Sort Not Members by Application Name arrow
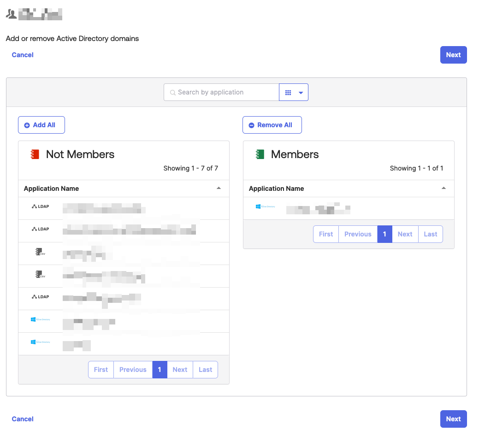 [x=219, y=188]
